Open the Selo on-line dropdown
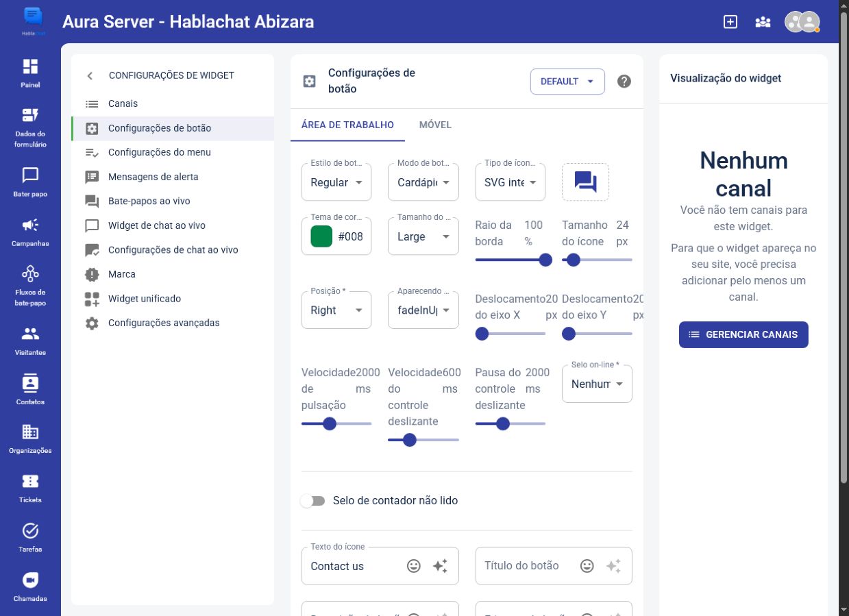Screen dimensions: 849x616 597,384
